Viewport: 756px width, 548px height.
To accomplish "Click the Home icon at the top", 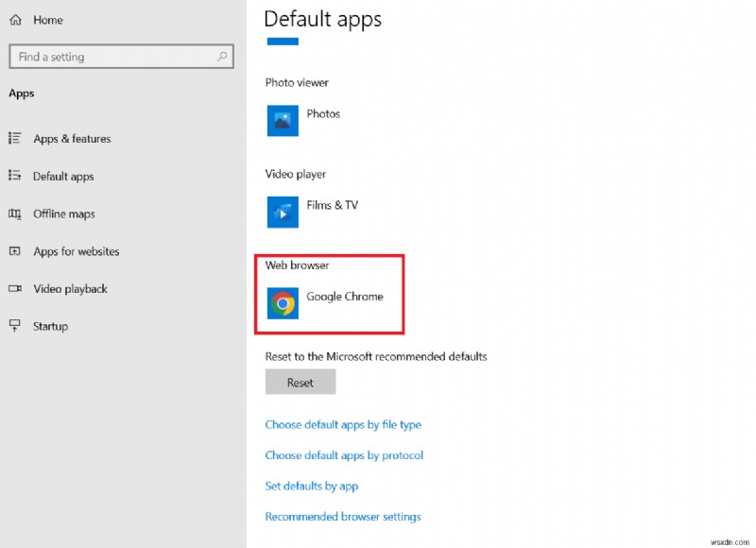I will tap(13, 19).
